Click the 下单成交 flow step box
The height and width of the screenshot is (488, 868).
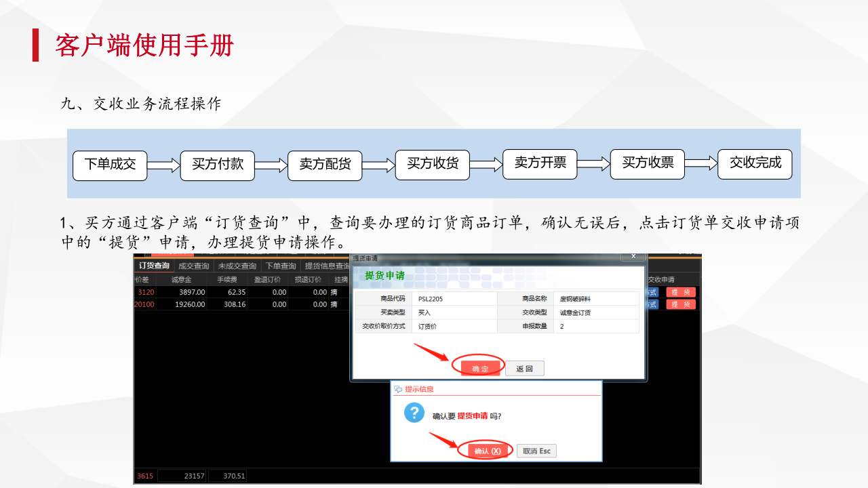[x=110, y=165]
